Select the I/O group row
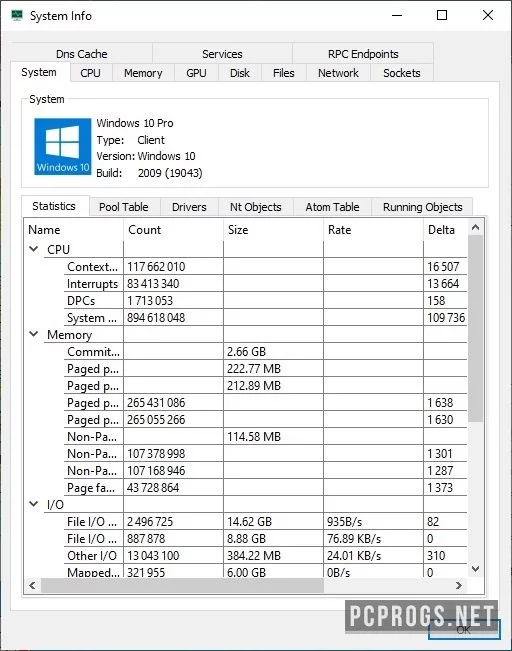 [245, 504]
